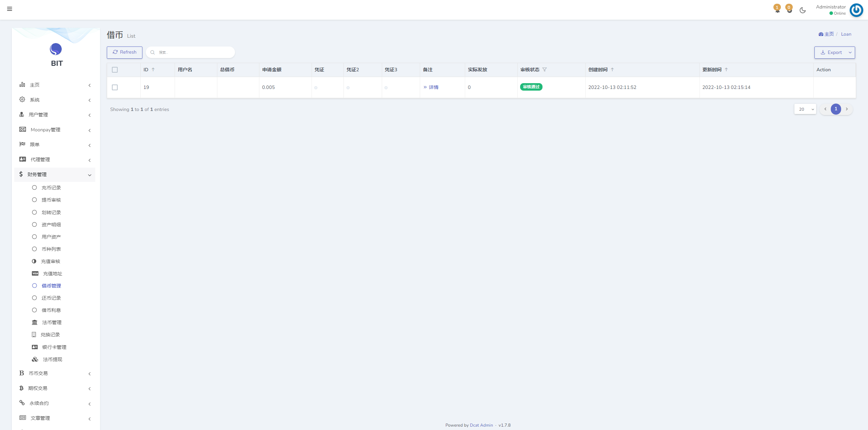Viewport: 868px width, 430px height.
Task: Open 还币记录 sidebar item
Action: pos(51,298)
